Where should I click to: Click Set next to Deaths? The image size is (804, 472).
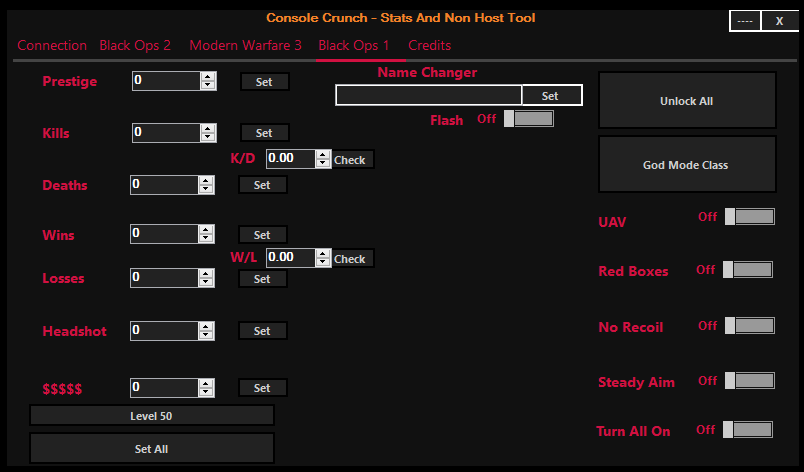coord(263,185)
